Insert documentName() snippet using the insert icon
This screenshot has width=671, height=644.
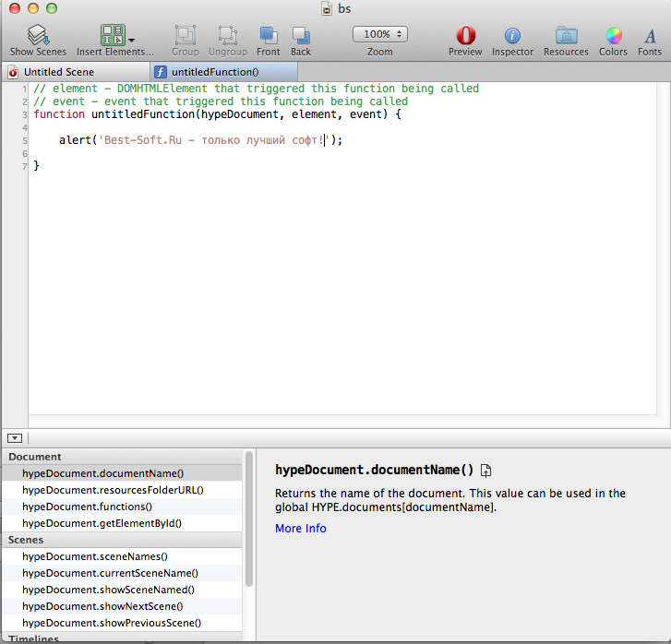click(x=486, y=470)
